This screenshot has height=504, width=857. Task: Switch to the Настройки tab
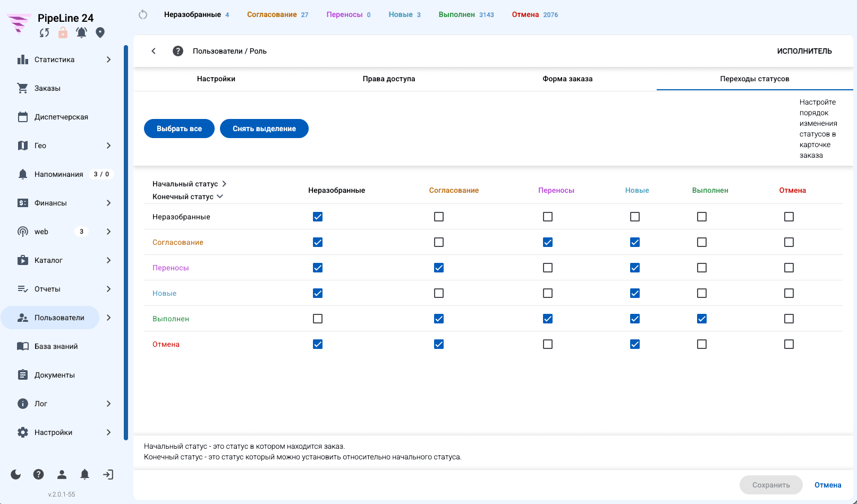(216, 79)
